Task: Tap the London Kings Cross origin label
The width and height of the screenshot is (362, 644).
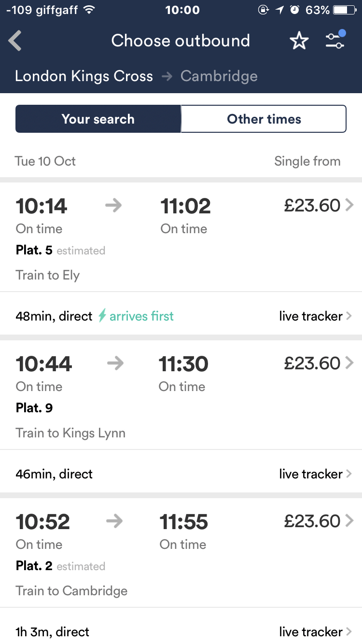Action: point(84,76)
